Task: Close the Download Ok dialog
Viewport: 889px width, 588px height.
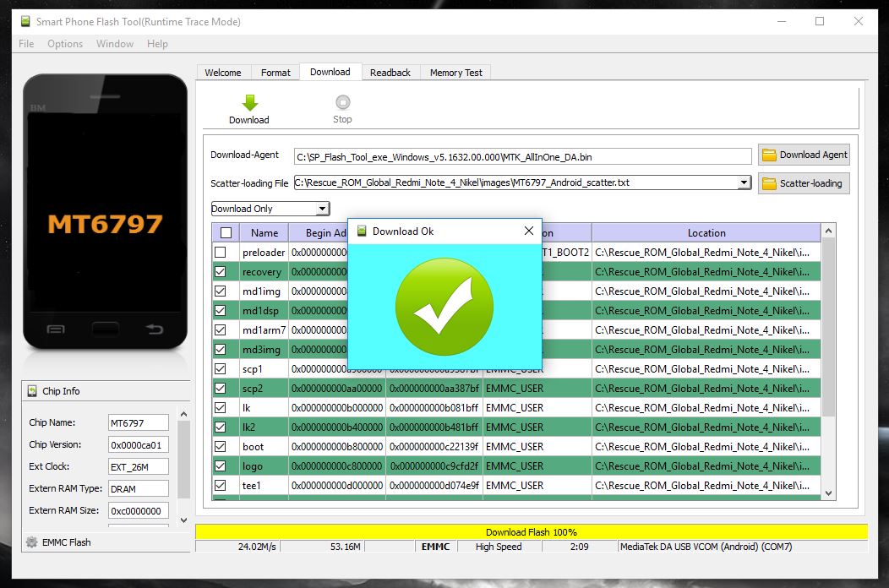Action: (x=529, y=231)
